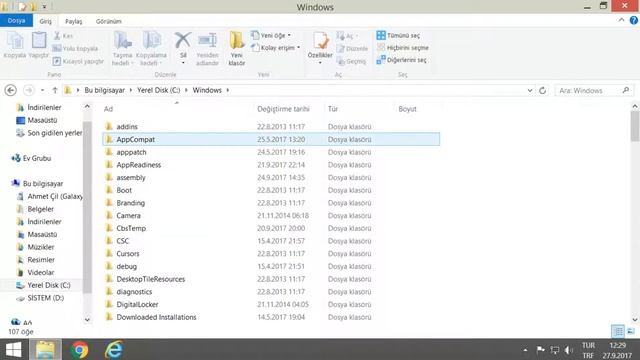Click Geçmiş history in the ribbon
Screen dimensions: 640x360
click(351, 61)
